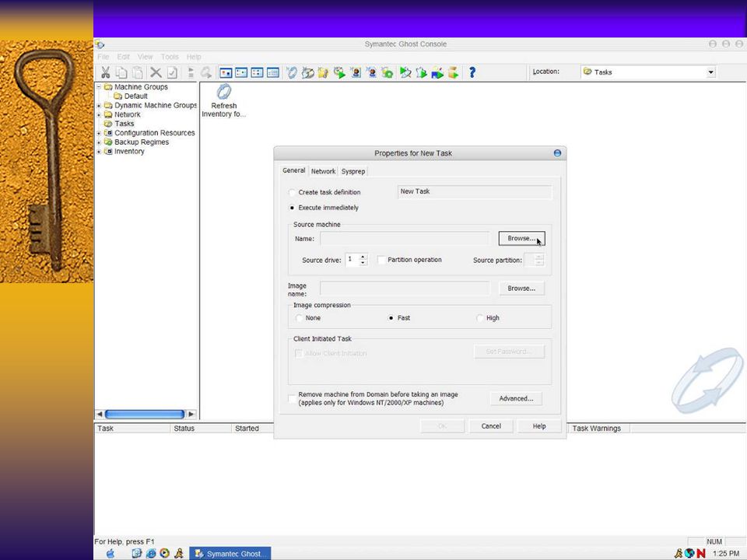The height and width of the screenshot is (560, 747).
Task: Click the Tasks folder icon in tree
Action: point(108,124)
